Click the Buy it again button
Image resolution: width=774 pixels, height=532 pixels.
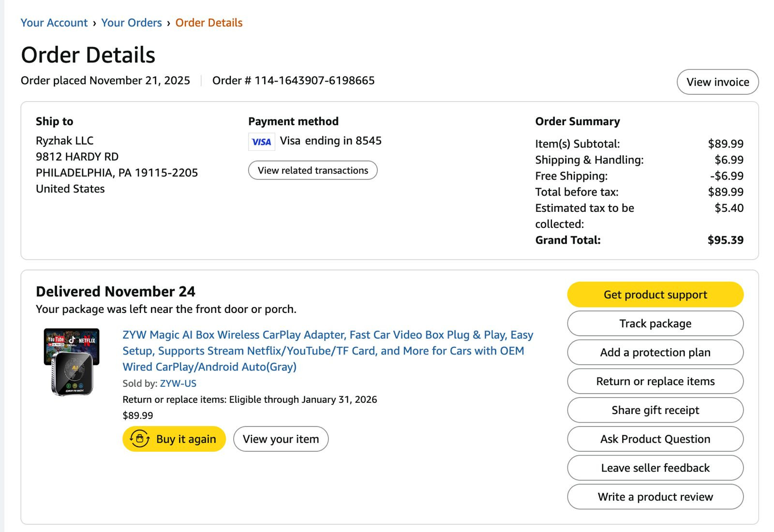click(174, 439)
